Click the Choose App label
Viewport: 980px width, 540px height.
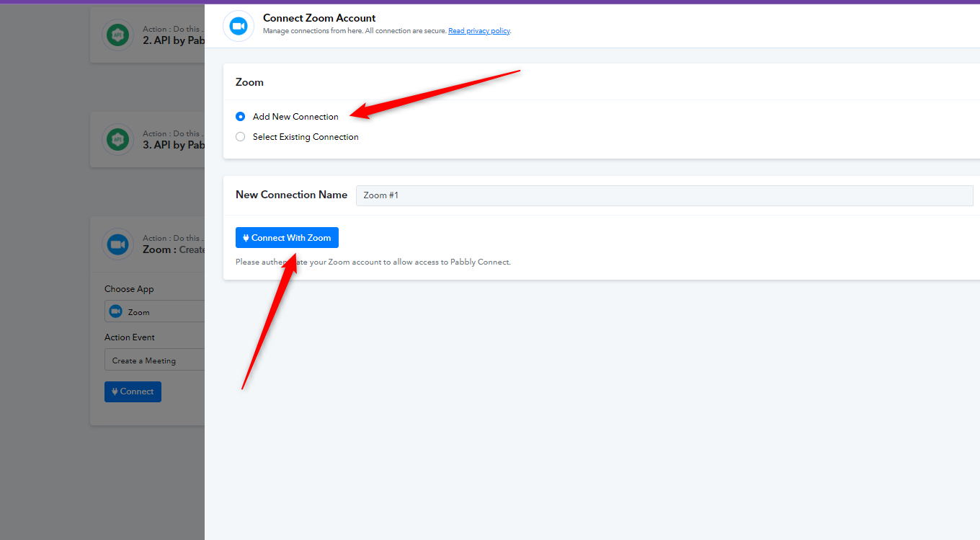coord(129,289)
